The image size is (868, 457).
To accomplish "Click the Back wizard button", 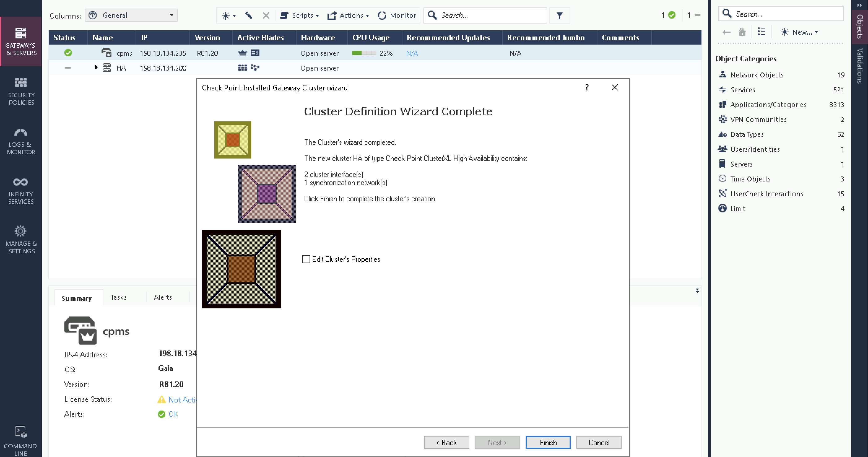I will tap(446, 442).
